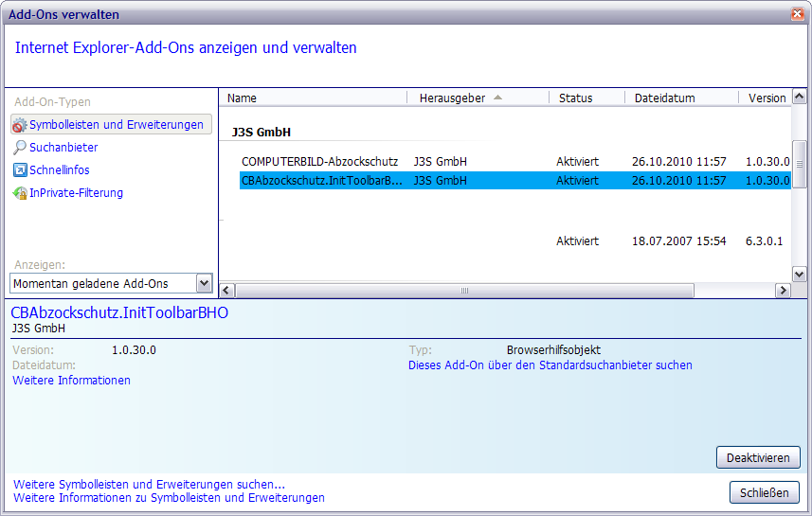Open the InPrivate-Filterung category
The width and height of the screenshot is (812, 516).
tap(68, 193)
